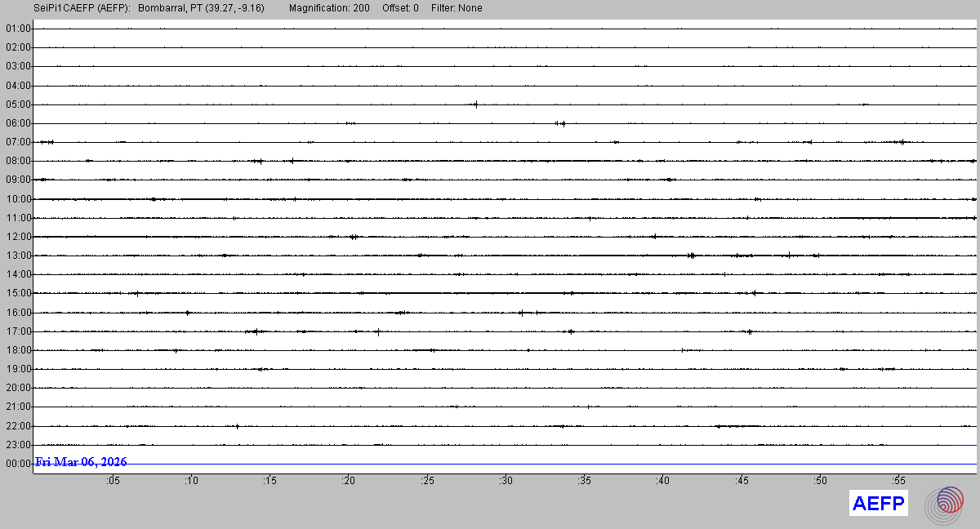
Task: Click the :30 minute axis tick
Action: 506,481
